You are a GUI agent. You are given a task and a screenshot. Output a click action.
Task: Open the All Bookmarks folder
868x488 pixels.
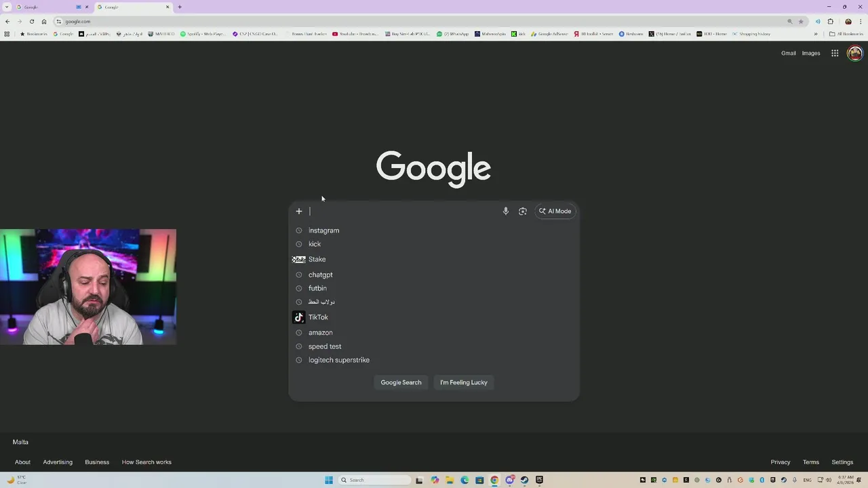tap(846, 34)
